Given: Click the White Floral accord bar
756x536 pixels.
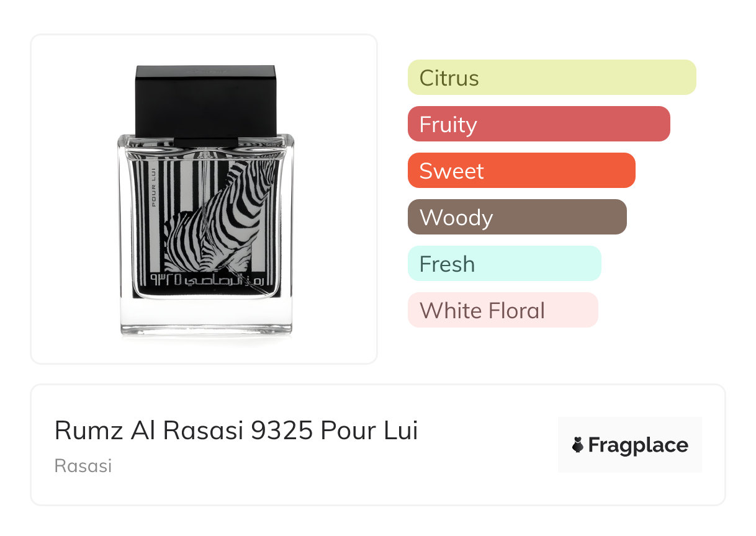Looking at the screenshot, I should tap(502, 310).
